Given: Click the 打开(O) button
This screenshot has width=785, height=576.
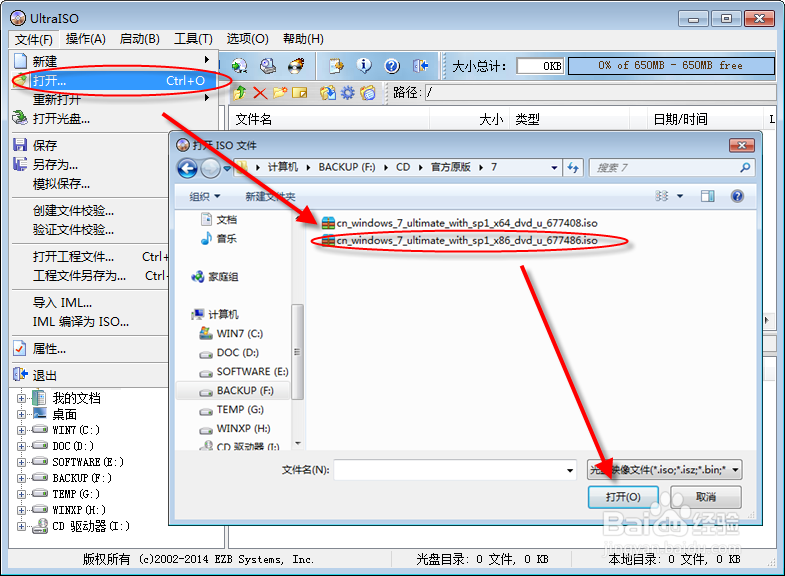Looking at the screenshot, I should (623, 497).
